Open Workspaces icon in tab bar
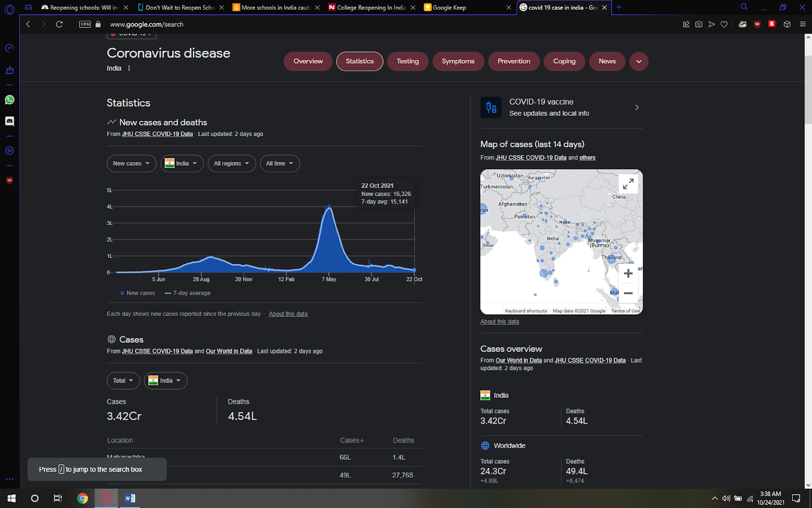 [x=28, y=7]
